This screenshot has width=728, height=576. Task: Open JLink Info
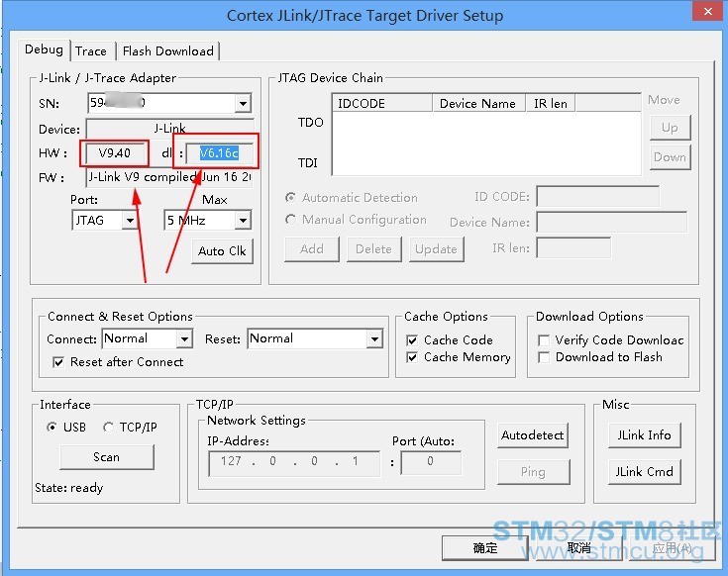coord(645,435)
